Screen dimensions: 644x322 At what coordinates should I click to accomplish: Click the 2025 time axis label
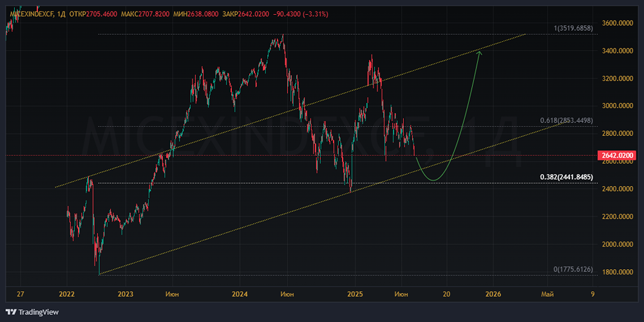[x=354, y=294]
